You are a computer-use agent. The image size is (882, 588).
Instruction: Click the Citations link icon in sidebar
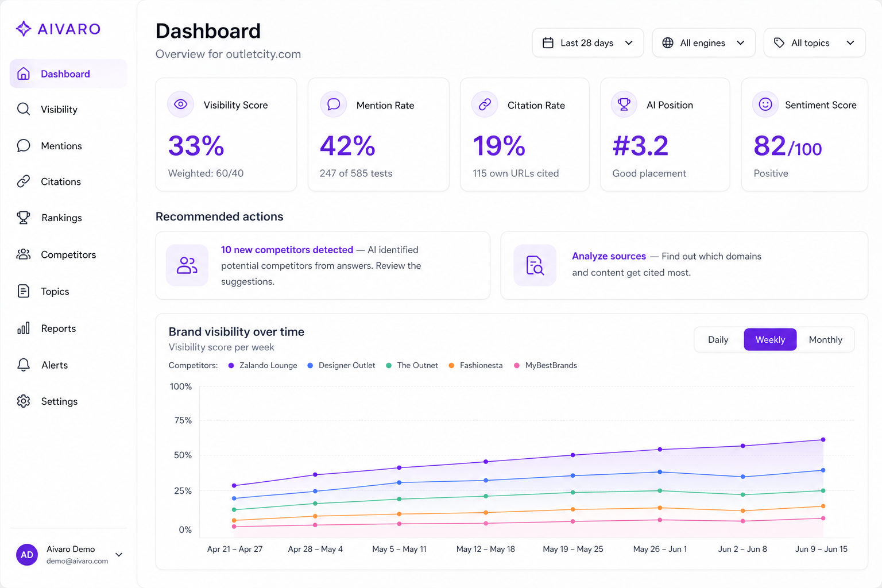pyautogui.click(x=24, y=181)
